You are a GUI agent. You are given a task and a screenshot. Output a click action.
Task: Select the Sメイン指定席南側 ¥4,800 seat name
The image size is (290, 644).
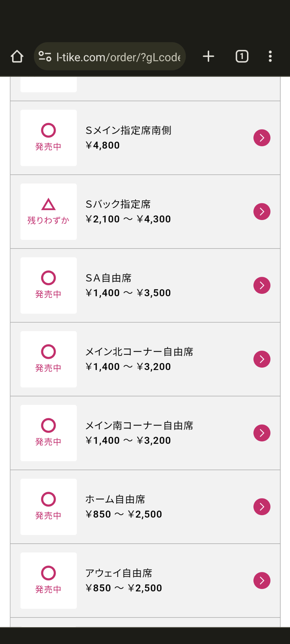(x=129, y=130)
